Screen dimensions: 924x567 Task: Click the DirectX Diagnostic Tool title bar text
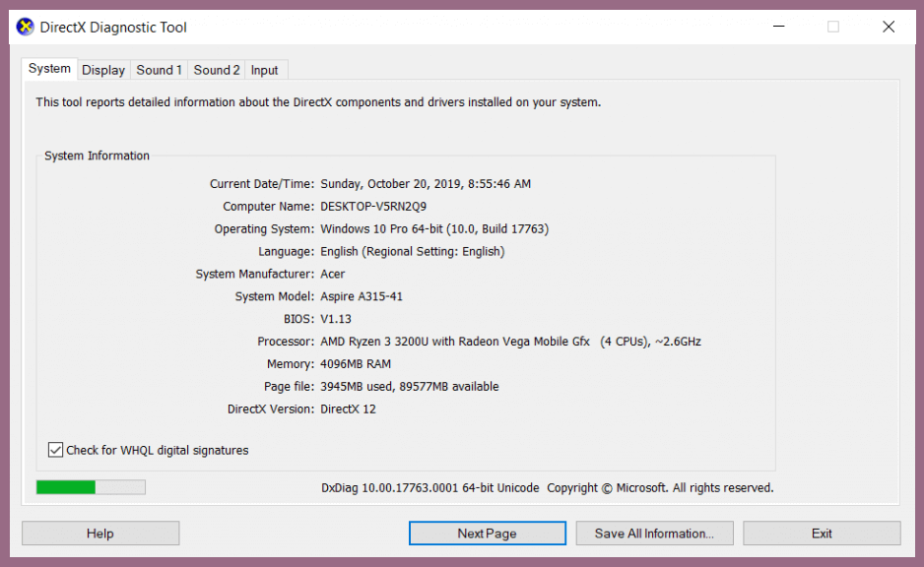pyautogui.click(x=113, y=28)
